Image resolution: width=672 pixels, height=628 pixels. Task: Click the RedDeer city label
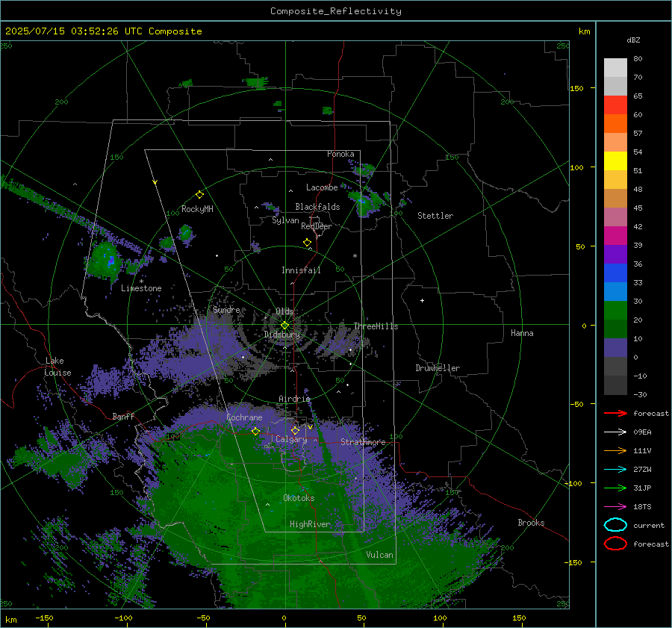(317, 226)
